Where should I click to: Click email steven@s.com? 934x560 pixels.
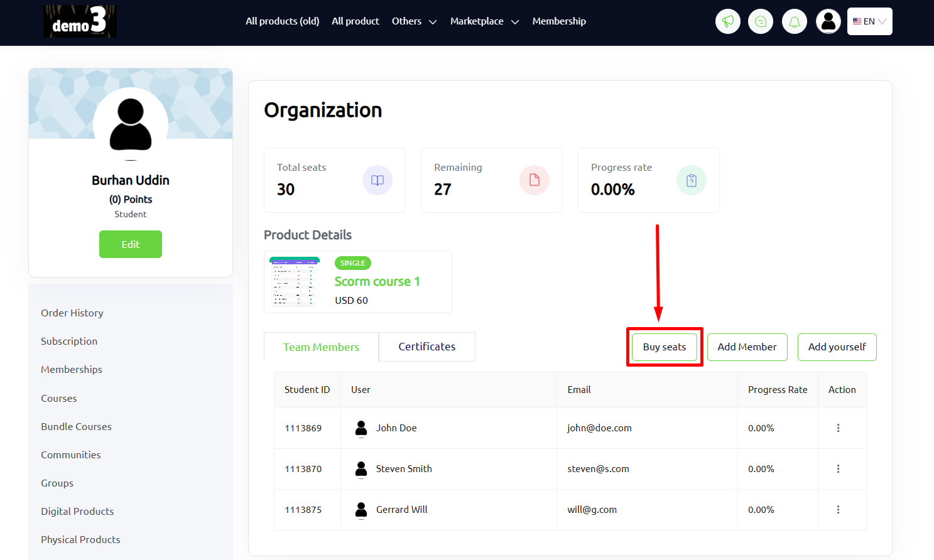(598, 469)
